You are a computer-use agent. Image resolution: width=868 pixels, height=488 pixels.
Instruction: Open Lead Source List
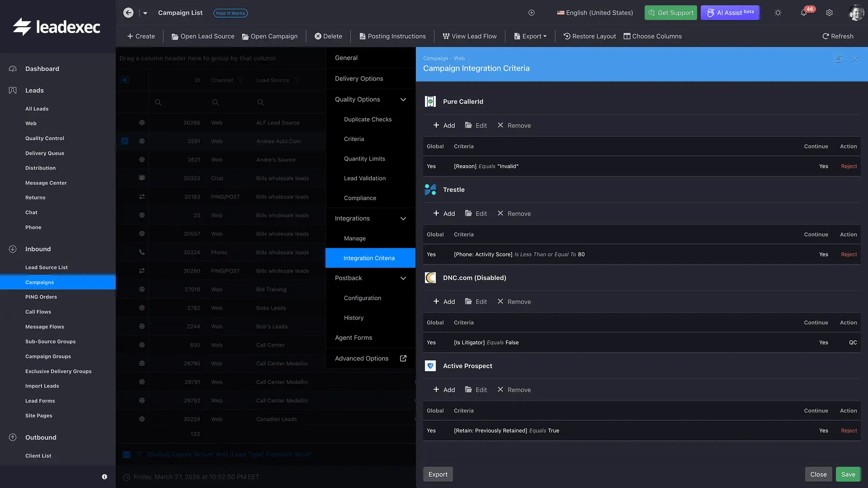tap(47, 267)
